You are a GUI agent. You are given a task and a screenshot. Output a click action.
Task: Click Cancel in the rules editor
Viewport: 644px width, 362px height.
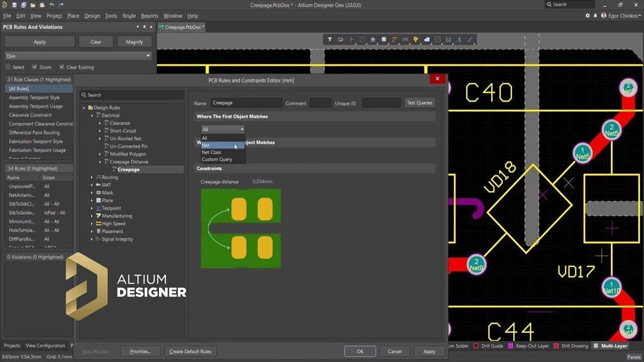(394, 351)
